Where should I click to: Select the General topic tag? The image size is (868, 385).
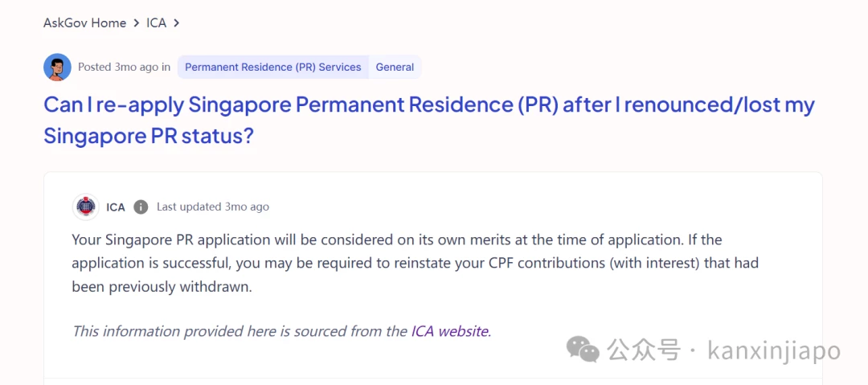tap(395, 67)
